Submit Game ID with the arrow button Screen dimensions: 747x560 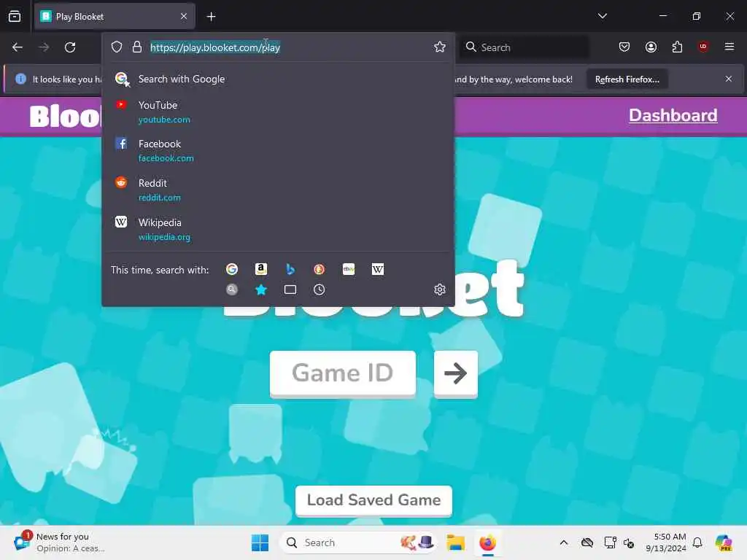point(455,374)
